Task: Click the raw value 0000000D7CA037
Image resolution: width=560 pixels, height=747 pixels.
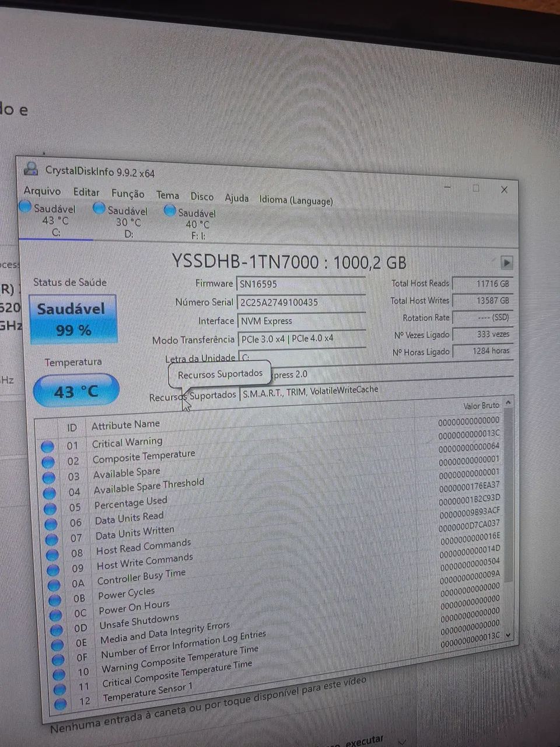Action: (x=469, y=525)
